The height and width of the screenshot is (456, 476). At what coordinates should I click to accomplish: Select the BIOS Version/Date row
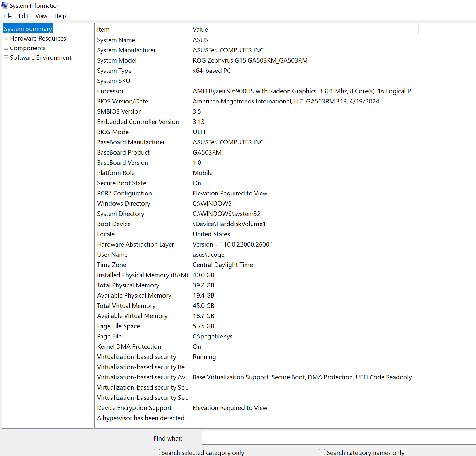click(x=257, y=101)
